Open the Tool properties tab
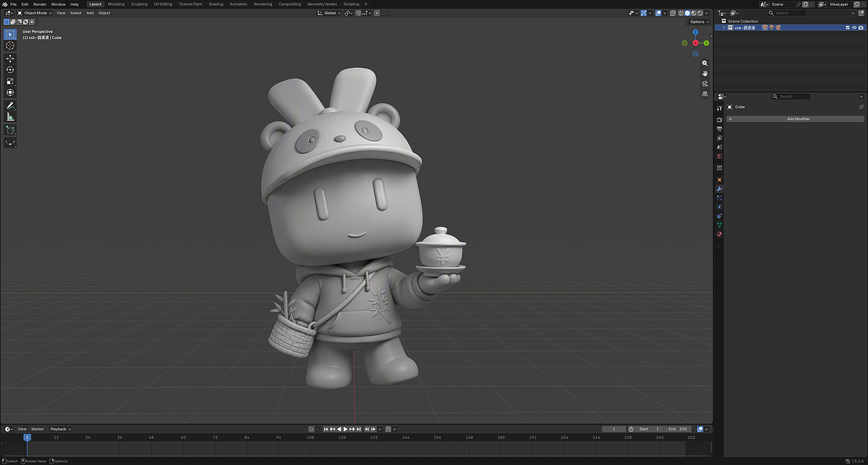The image size is (868, 465). pyautogui.click(x=719, y=108)
